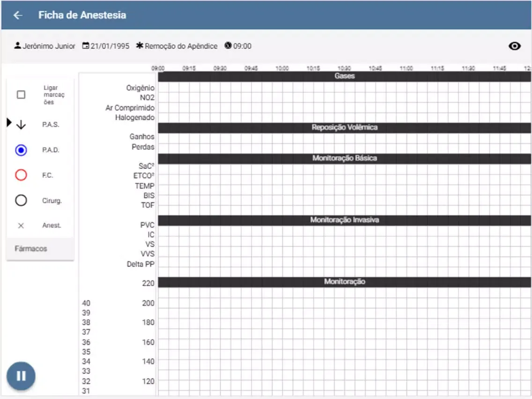Click the patient person icon

click(x=18, y=45)
